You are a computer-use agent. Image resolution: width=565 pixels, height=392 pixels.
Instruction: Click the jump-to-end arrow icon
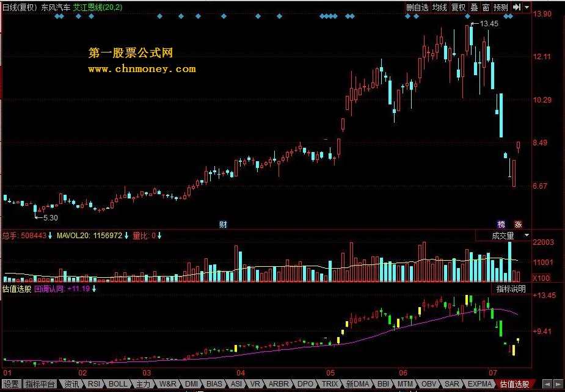517,7
